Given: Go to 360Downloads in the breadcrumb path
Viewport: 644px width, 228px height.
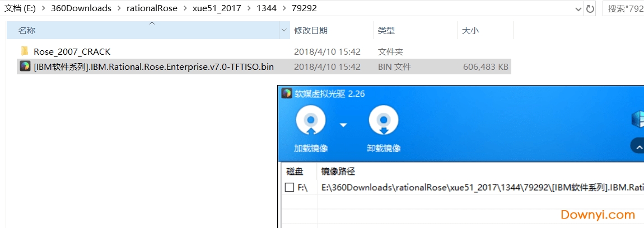Looking at the screenshot, I should click(x=81, y=8).
